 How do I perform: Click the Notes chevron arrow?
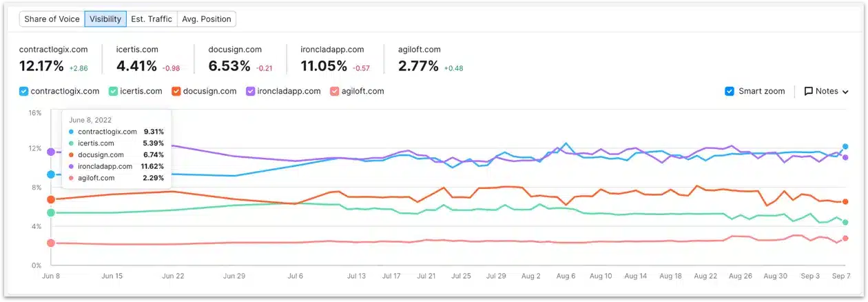click(x=845, y=92)
